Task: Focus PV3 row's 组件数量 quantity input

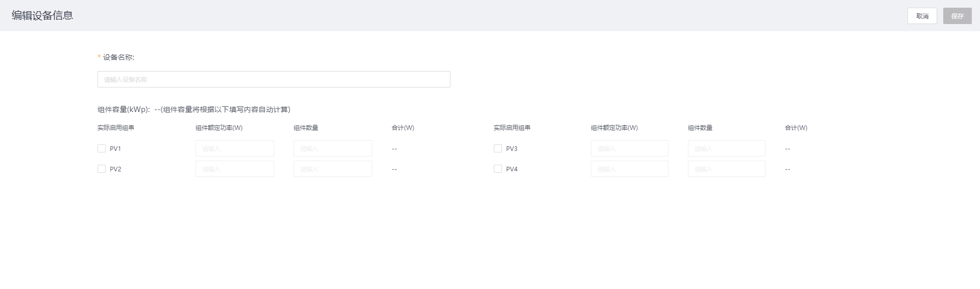Action: pyautogui.click(x=726, y=148)
